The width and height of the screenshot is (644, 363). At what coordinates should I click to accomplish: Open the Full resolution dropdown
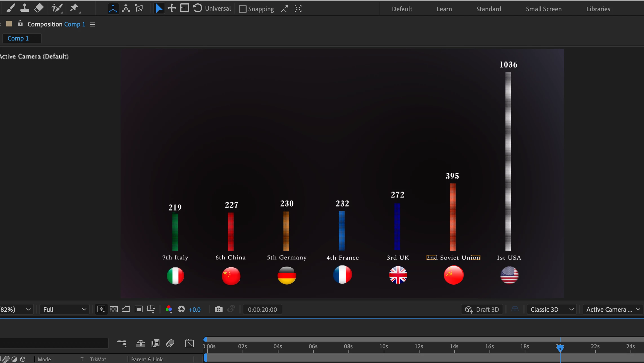point(64,310)
